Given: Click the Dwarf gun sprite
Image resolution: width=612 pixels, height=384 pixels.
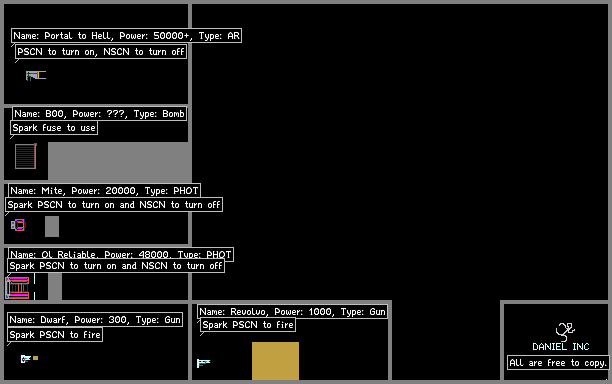Looking at the screenshot, I should (25, 359).
